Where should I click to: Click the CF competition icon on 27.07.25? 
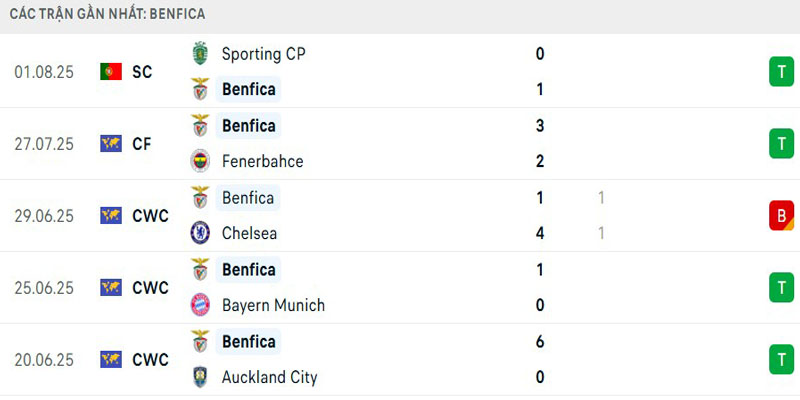[111, 144]
